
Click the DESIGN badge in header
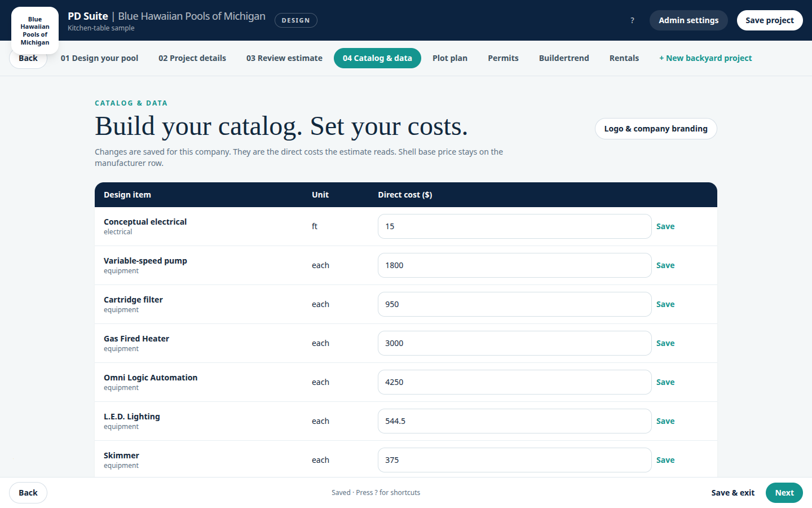coord(296,20)
